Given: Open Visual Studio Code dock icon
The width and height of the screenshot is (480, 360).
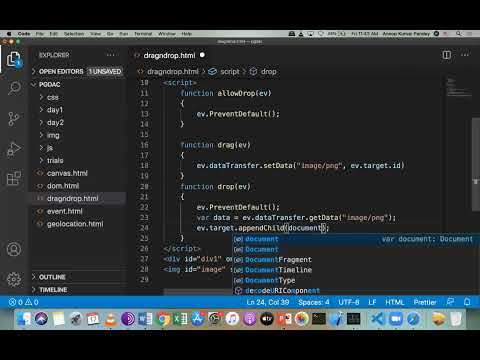Looking at the screenshot, I should (x=378, y=319).
